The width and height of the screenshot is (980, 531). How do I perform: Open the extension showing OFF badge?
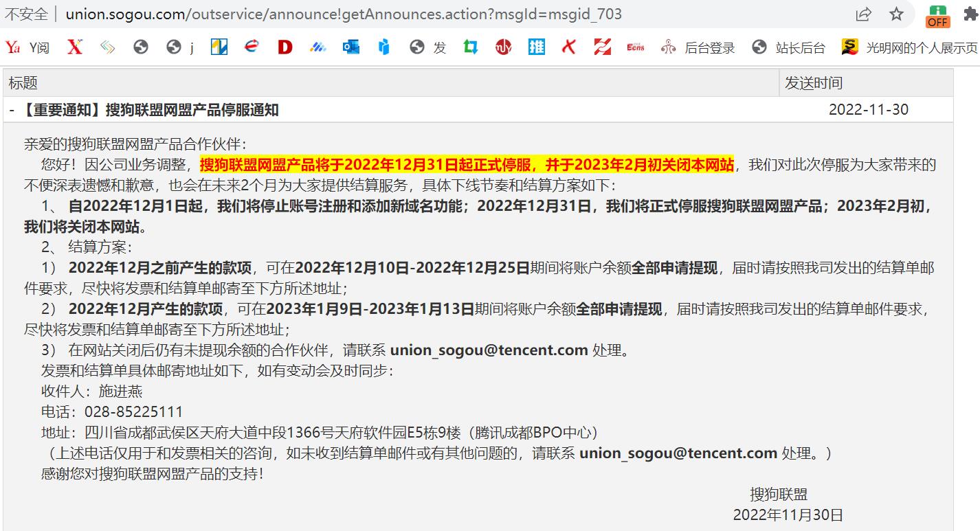pos(937,15)
